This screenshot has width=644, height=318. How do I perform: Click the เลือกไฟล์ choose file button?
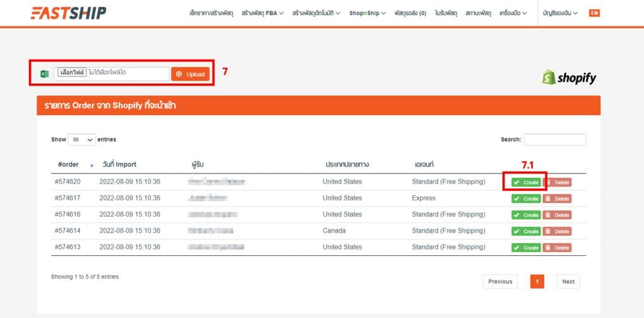[x=72, y=73]
